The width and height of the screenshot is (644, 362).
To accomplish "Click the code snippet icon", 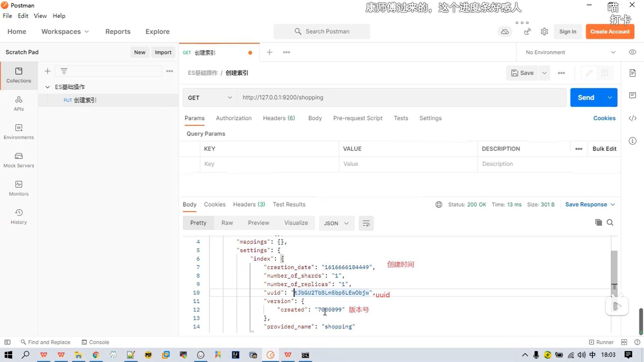I will [x=632, y=118].
